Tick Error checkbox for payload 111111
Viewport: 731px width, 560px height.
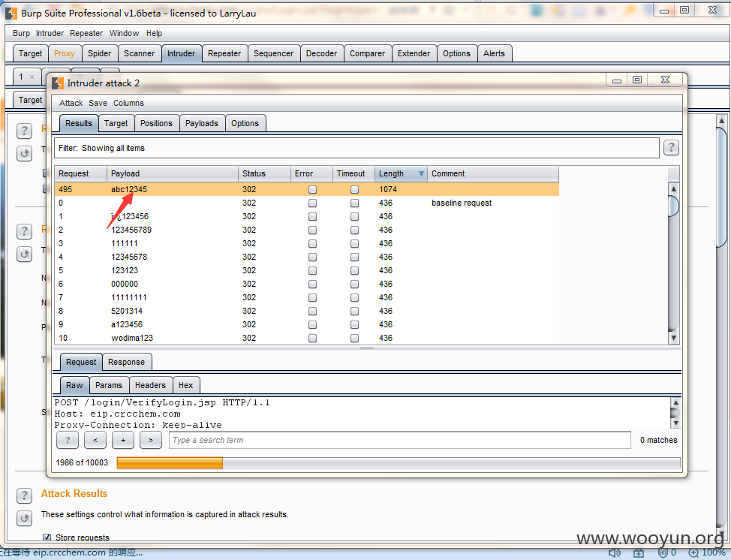[312, 243]
